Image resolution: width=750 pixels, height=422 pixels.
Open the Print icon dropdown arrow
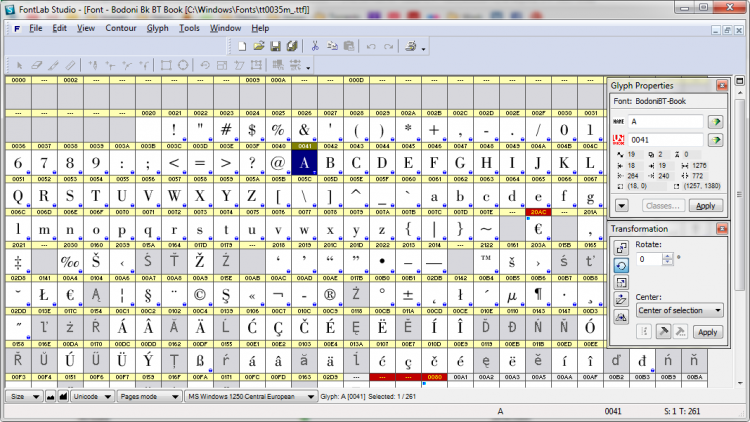pos(423,48)
